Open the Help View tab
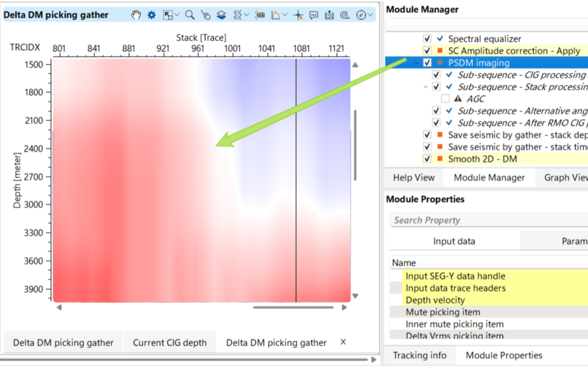Viewport: 588px width, 366px height. (x=413, y=178)
